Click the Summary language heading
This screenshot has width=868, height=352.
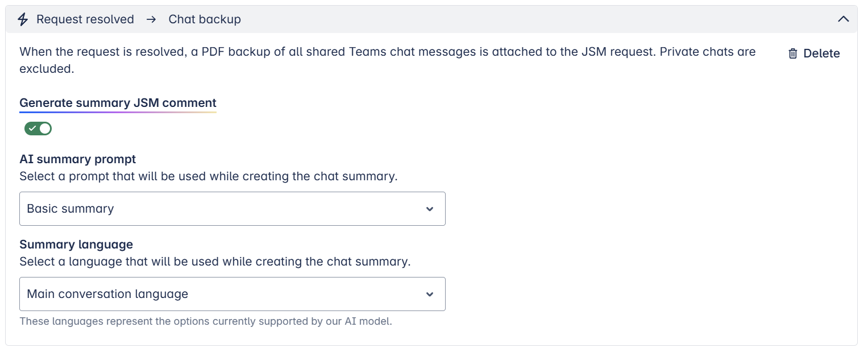pyautogui.click(x=76, y=245)
